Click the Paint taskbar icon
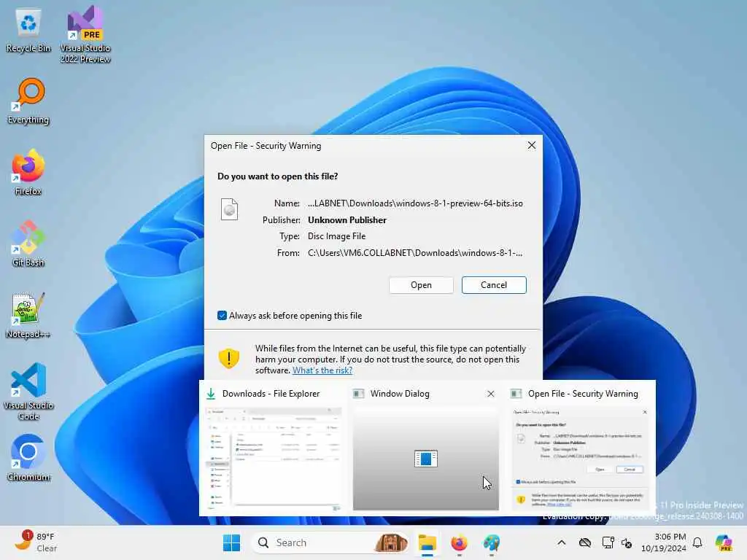 (491, 542)
